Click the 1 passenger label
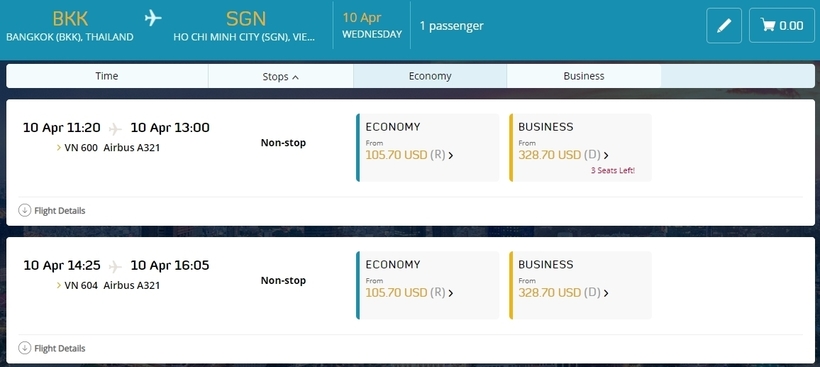Screen dimensions: 820x367 click(451, 26)
